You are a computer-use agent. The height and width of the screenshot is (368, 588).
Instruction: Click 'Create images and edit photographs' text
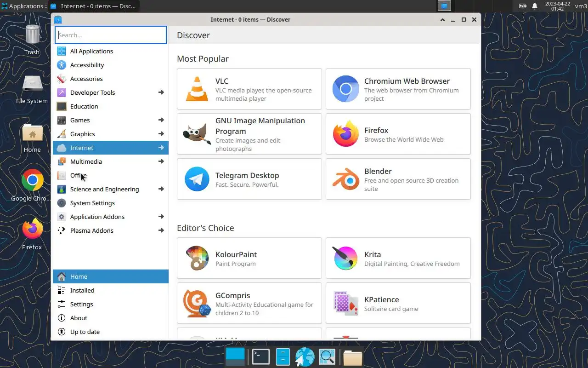coord(248,144)
